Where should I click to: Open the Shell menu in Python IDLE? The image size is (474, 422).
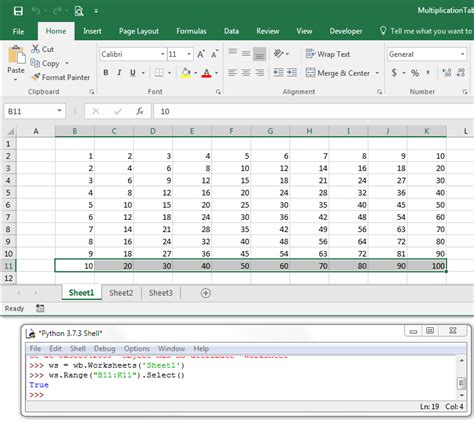click(x=78, y=349)
